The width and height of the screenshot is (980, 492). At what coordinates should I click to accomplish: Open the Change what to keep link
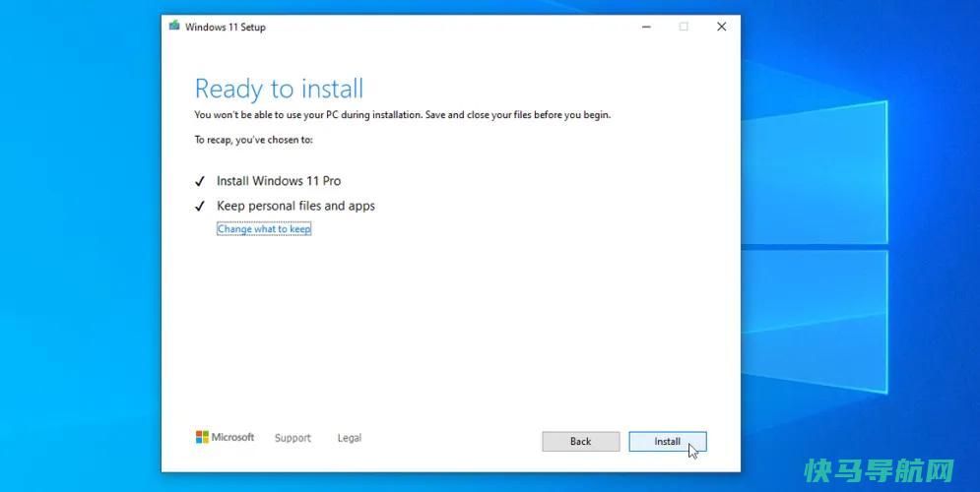tap(264, 229)
